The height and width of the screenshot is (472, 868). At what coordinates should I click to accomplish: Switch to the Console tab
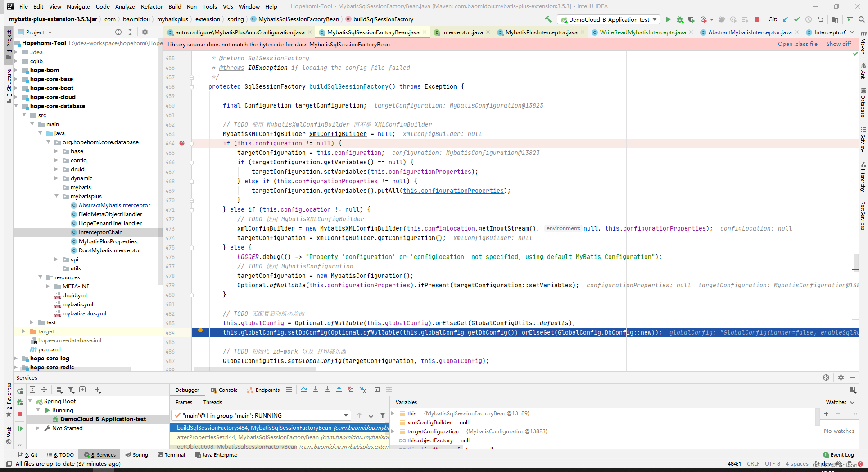tap(224, 390)
